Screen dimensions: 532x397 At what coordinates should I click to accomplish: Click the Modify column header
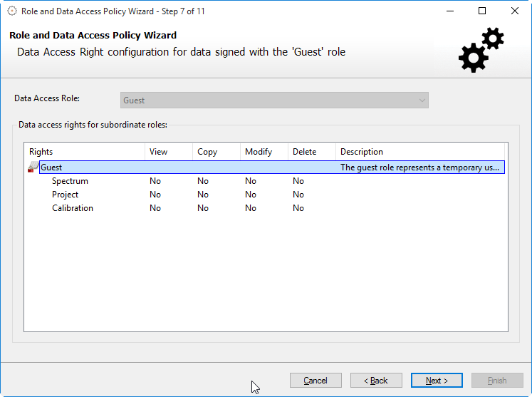(x=264, y=152)
